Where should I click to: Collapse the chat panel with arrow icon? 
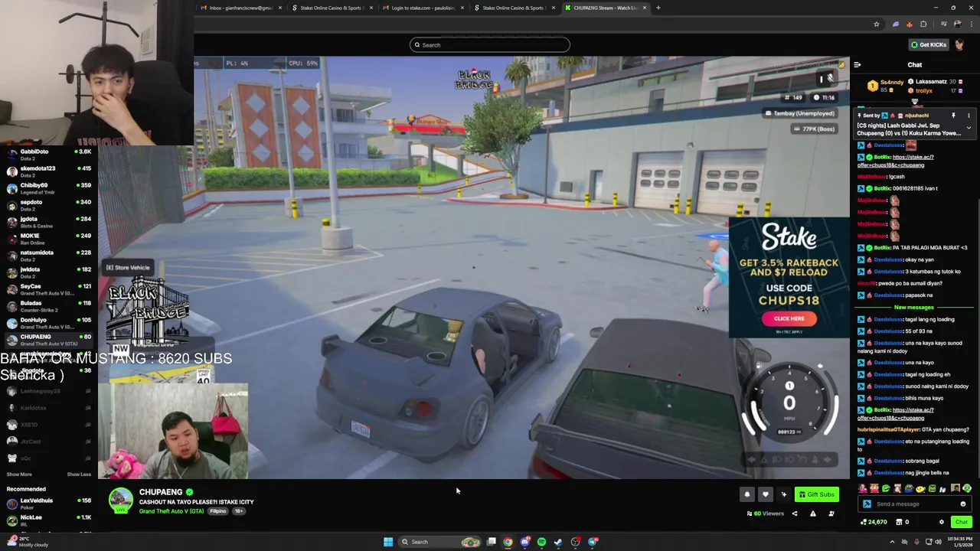857,65
